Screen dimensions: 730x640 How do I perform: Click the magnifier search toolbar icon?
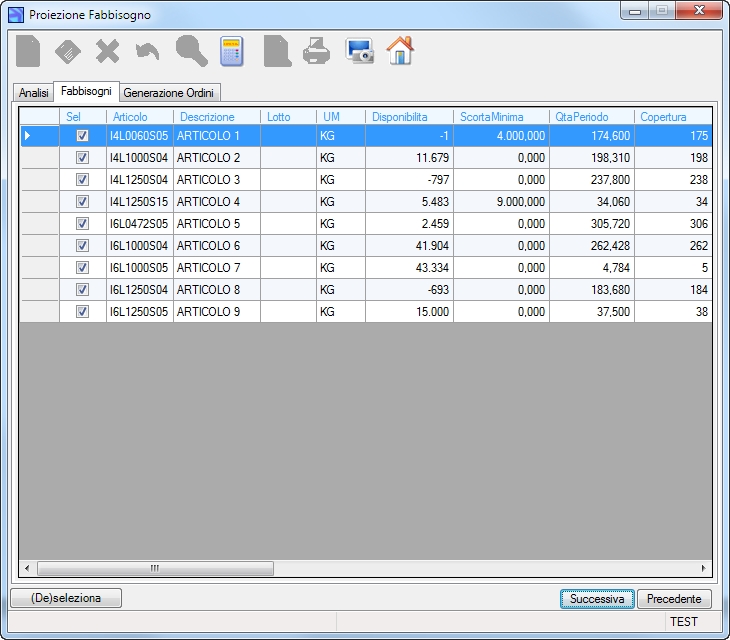(x=191, y=51)
